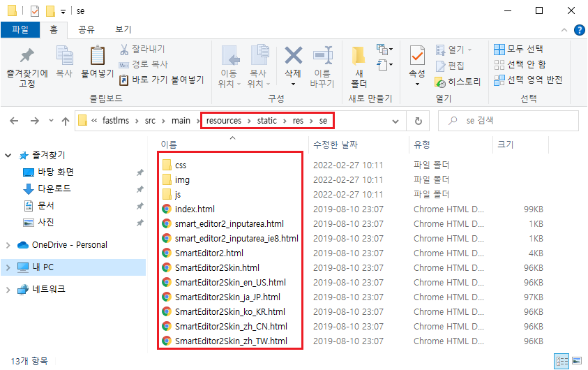Go back with the left arrow
The width and height of the screenshot is (588, 370).
(14, 121)
